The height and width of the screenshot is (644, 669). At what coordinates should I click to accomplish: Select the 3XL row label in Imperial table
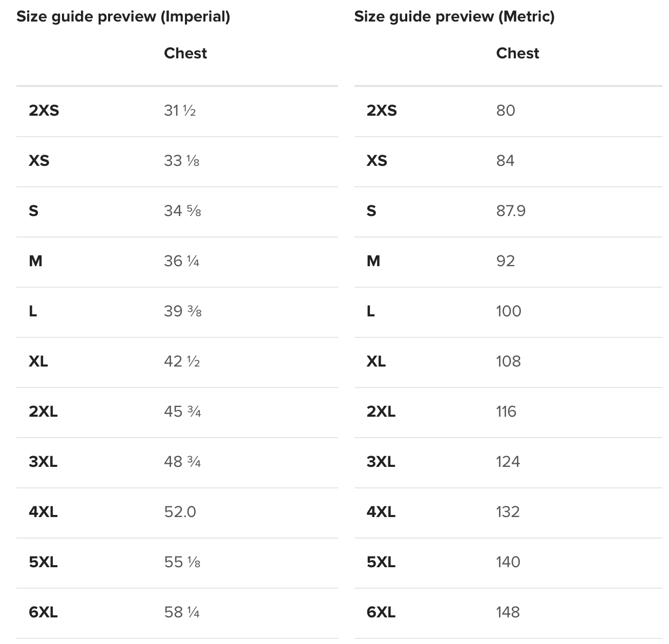[43, 462]
